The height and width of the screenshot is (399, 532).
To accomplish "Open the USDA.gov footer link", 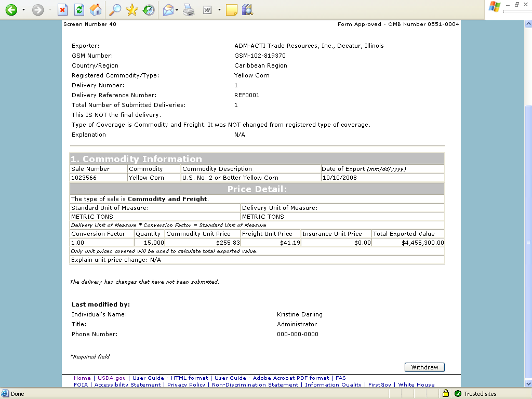I will point(112,378).
